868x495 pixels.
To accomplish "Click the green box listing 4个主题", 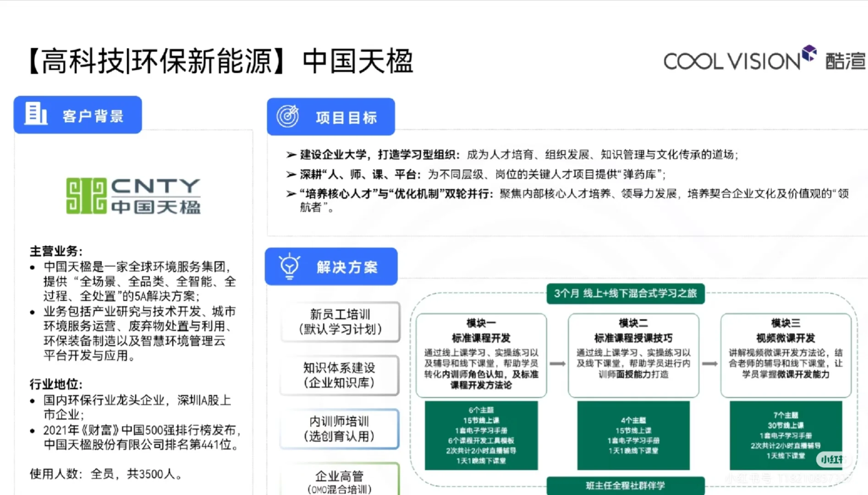I will [633, 435].
